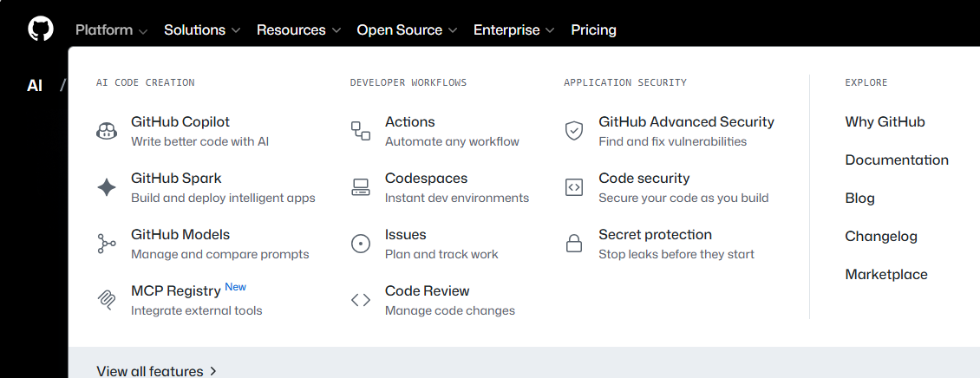Image resolution: width=980 pixels, height=378 pixels.
Task: Collapse the Platform dropdown menu
Action: click(111, 30)
